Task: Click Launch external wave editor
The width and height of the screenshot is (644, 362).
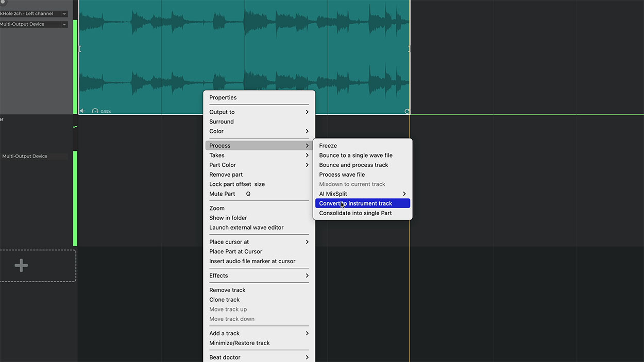Action: [x=246, y=228]
